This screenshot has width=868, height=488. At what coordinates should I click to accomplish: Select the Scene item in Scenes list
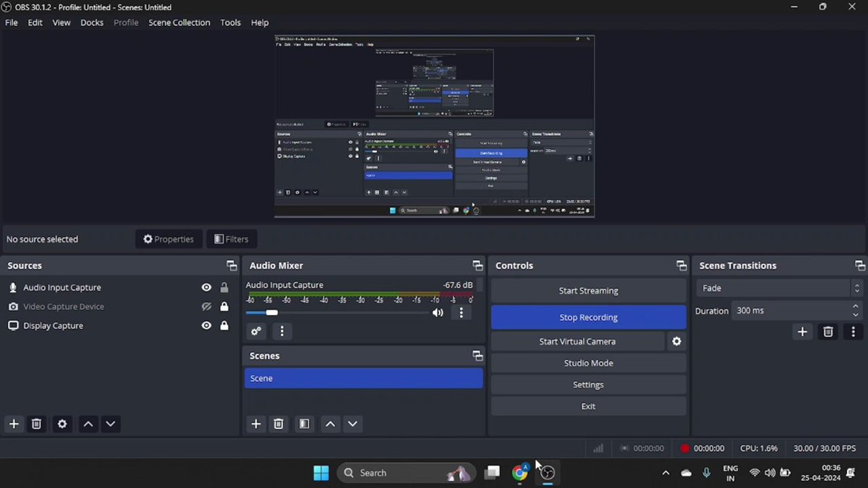coord(364,378)
